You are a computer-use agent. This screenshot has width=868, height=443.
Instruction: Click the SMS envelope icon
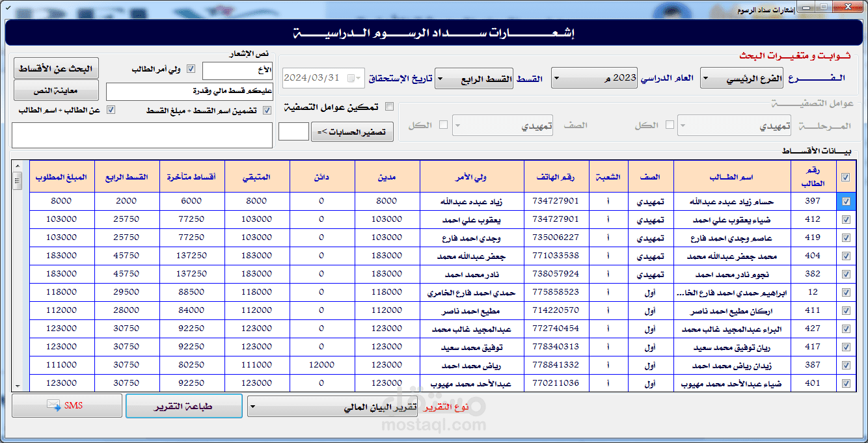pos(53,406)
